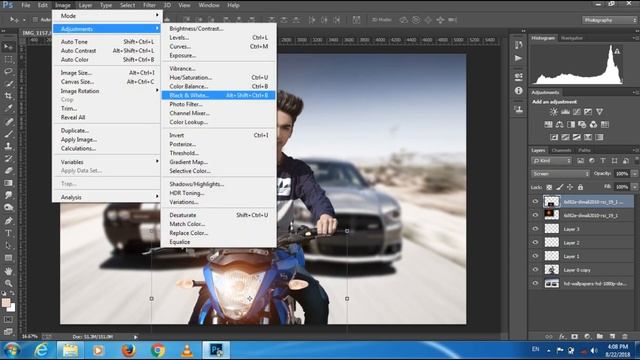Expand the Variables submenu
Screen dimensions: 640x360
pyautogui.click(x=107, y=162)
